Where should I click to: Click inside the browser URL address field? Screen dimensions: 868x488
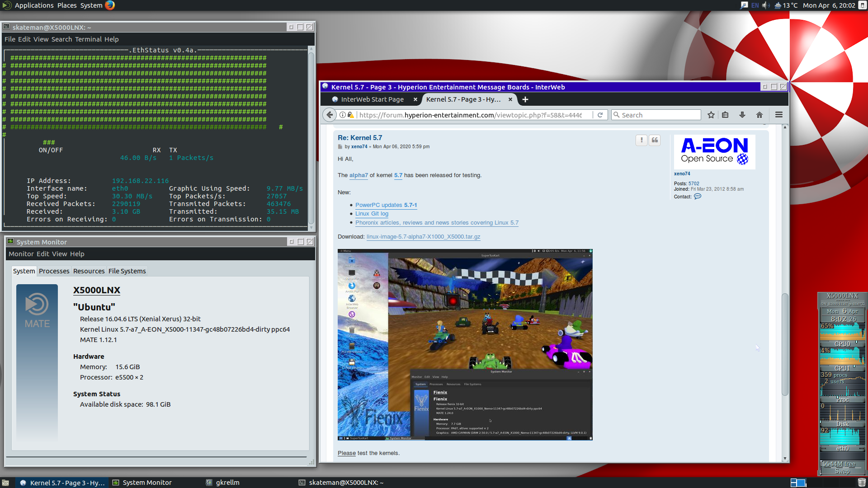(x=470, y=115)
